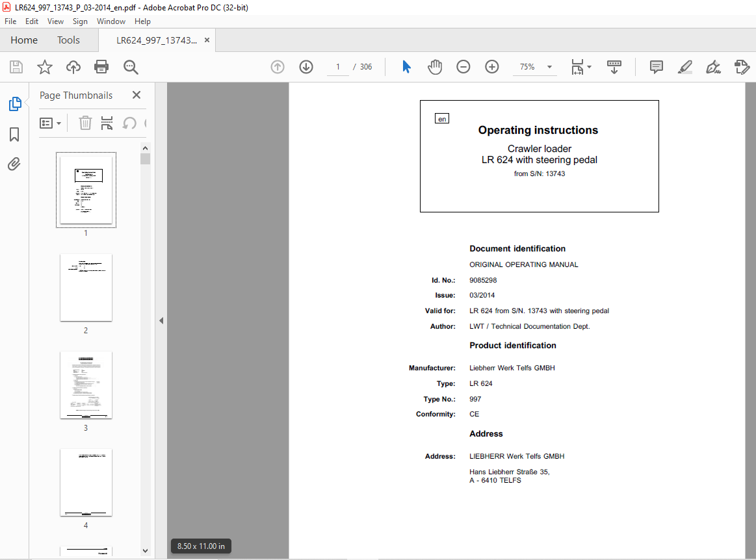The image size is (756, 560).
Task: Click the Id. No. value 9085298
Action: pos(483,280)
